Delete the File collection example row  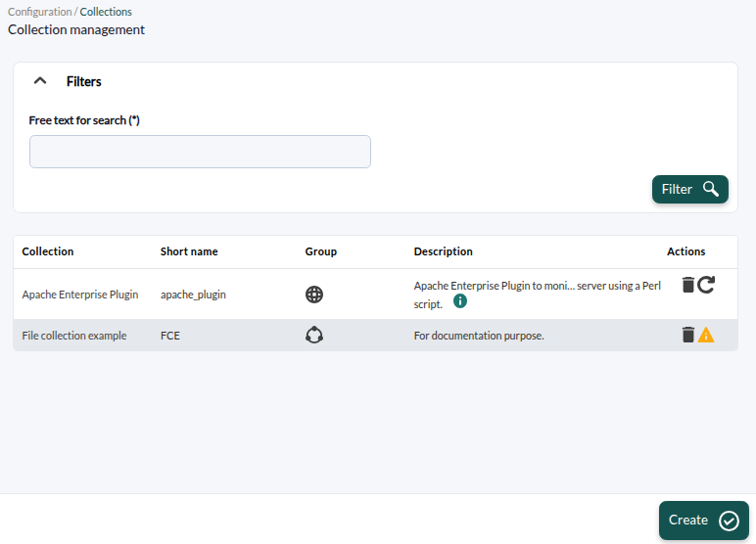tap(688, 335)
